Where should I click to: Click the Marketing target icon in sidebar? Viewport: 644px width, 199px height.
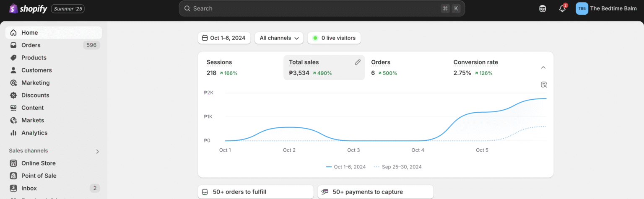tap(13, 83)
